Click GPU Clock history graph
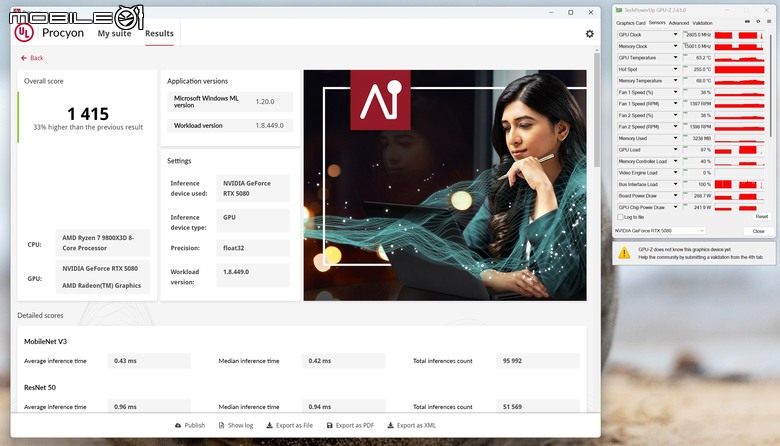Viewport: 780px width, 446px height. (739, 35)
